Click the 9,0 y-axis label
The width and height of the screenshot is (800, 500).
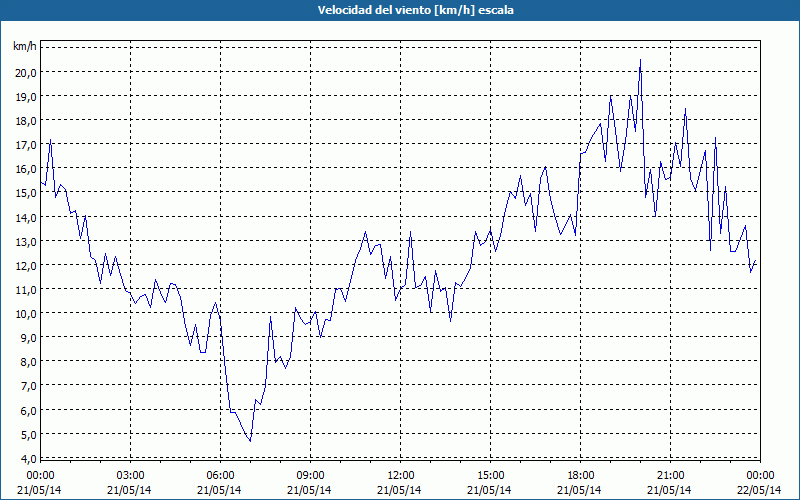pyautogui.click(x=28, y=338)
